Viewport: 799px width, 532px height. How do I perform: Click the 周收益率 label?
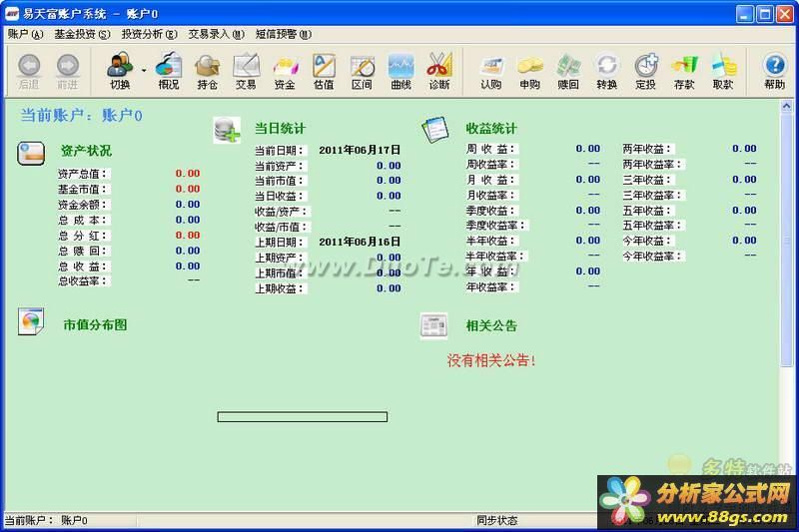tap(491, 165)
